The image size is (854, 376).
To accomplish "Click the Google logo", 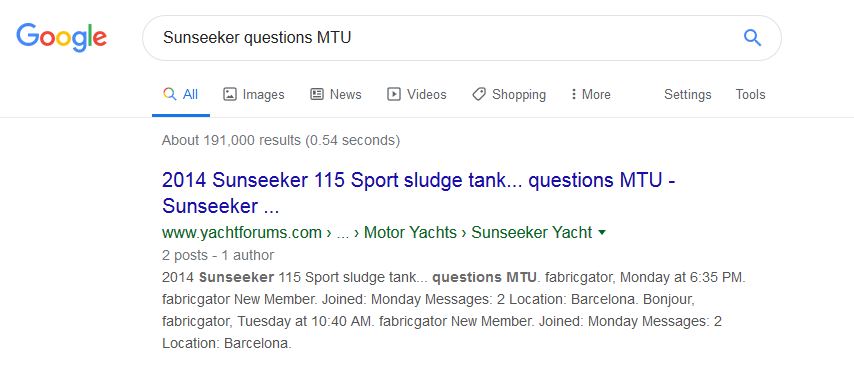I will pos(62,38).
